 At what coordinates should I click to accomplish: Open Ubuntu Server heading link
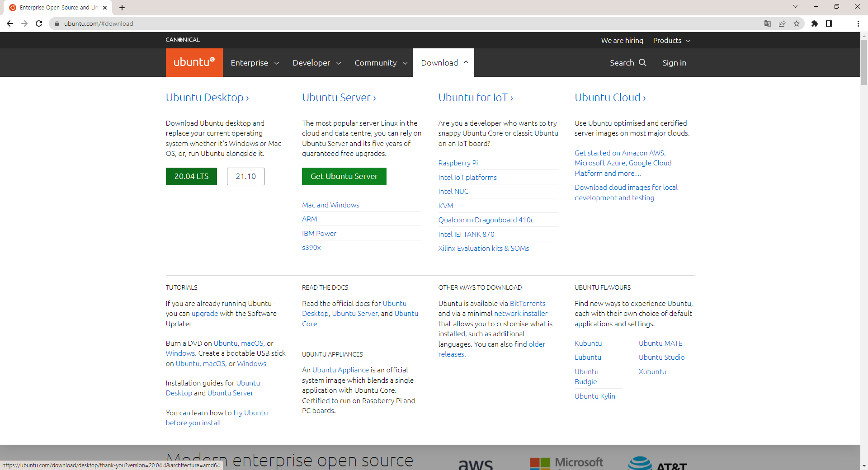click(x=339, y=98)
